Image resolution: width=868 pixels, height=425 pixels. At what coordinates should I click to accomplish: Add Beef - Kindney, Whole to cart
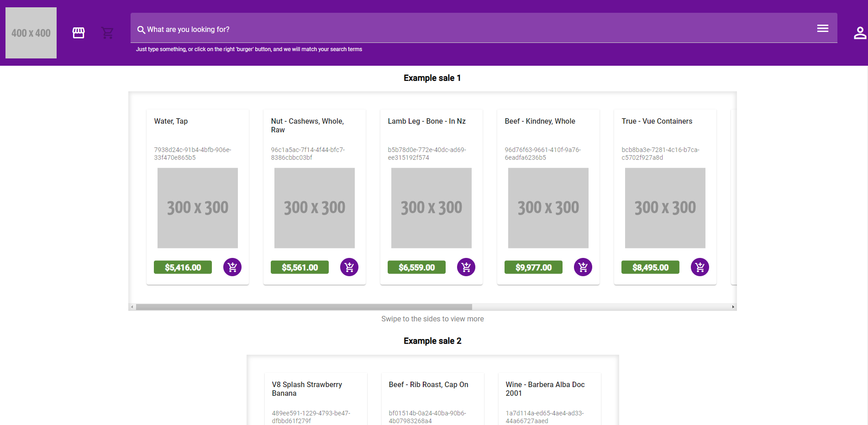point(583,267)
